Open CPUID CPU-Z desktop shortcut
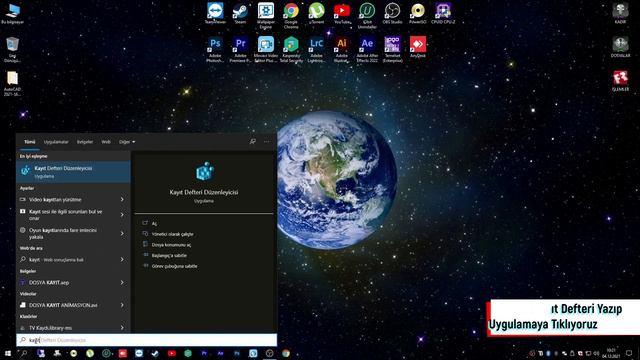640x360 pixels. point(443,13)
